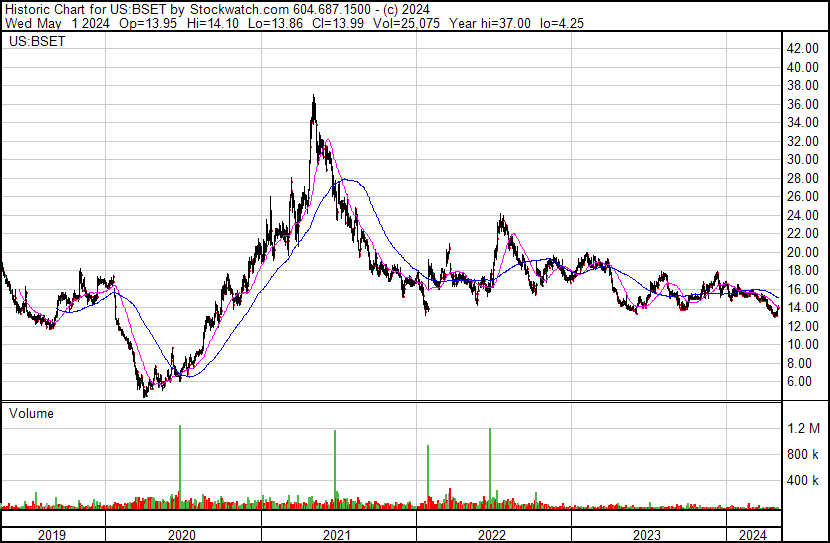Viewport: 830px width, 543px height.
Task: Click the tall green 2020 volume spike
Action: 180,466
